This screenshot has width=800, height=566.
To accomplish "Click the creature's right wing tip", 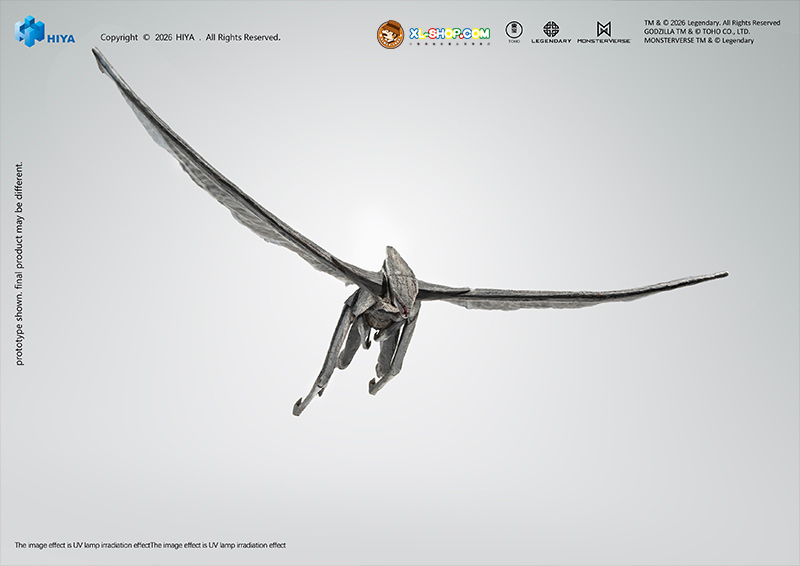I will tap(722, 274).
